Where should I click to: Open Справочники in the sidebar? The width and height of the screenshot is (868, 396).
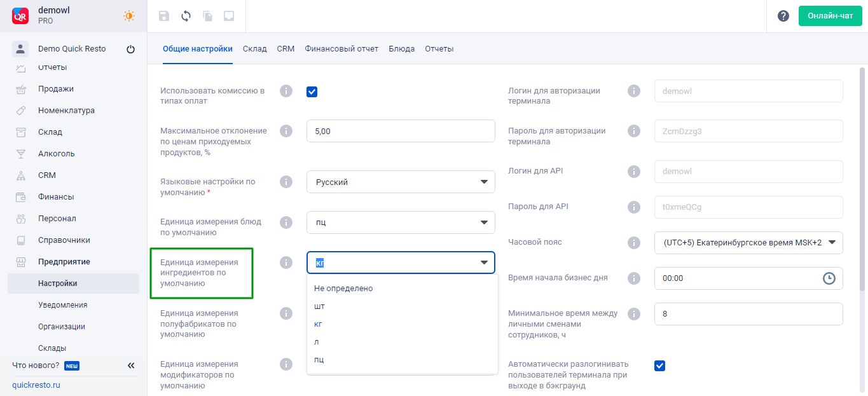[x=64, y=240]
